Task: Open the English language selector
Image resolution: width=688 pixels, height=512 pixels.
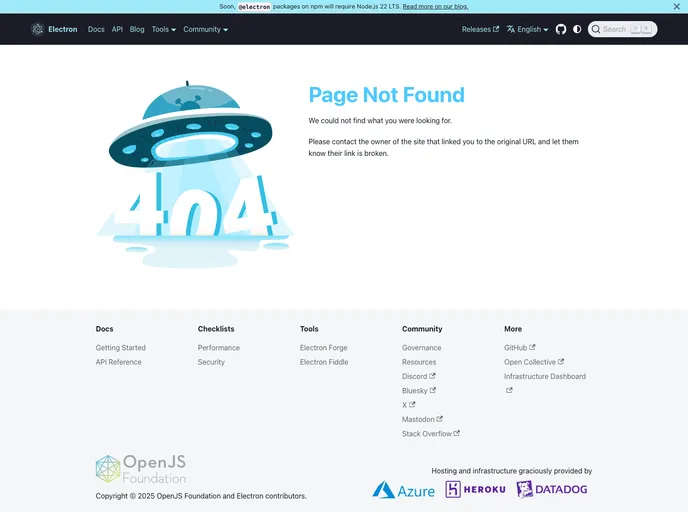Action: [527, 29]
